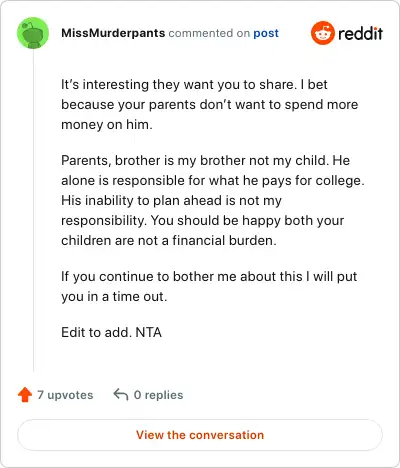Click the "Edit to add. NTA" line
The image size is (400, 468).
[x=111, y=332]
